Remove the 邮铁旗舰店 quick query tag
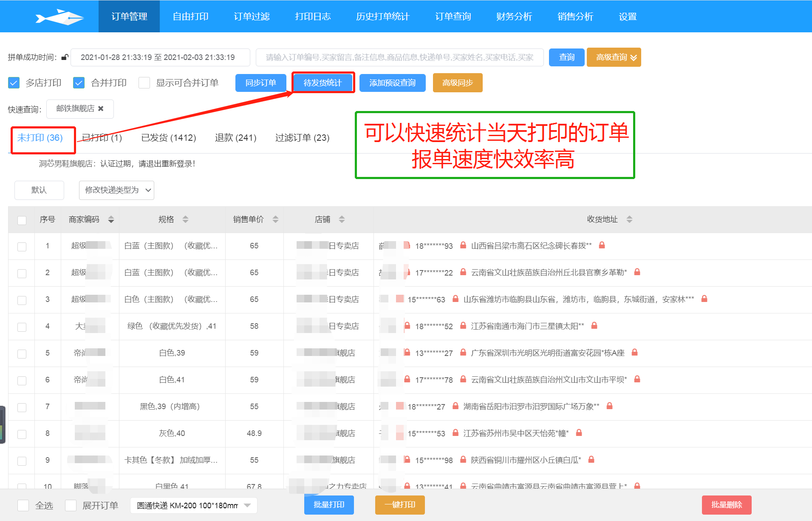The image size is (812, 521). tap(101, 109)
